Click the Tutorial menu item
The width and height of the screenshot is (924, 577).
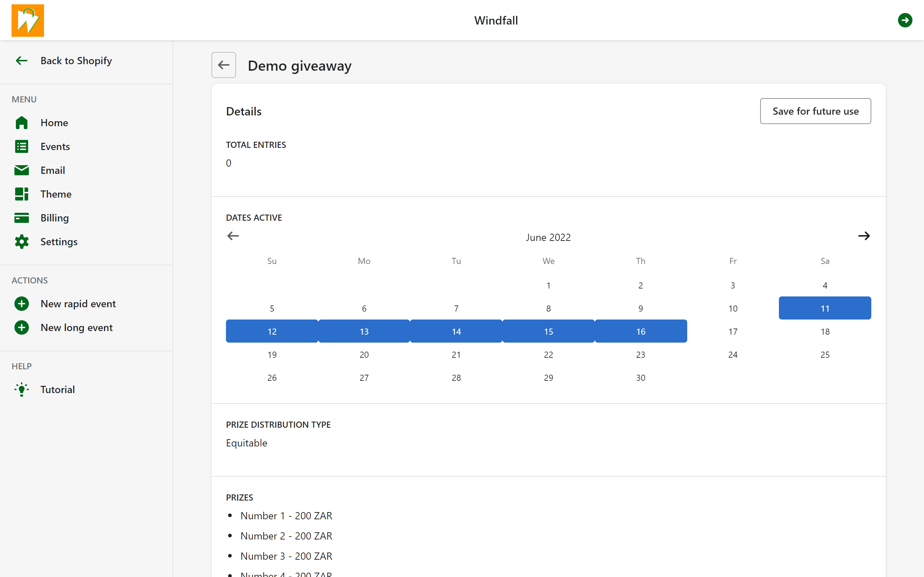(57, 389)
